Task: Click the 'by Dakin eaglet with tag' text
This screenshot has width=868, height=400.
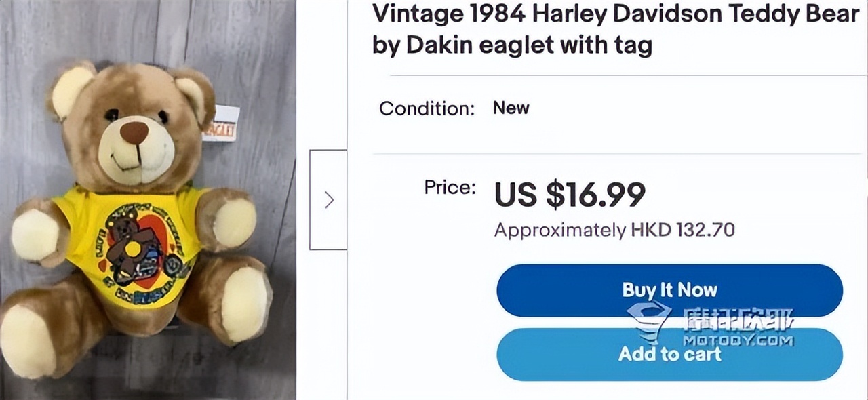Action: [x=512, y=45]
